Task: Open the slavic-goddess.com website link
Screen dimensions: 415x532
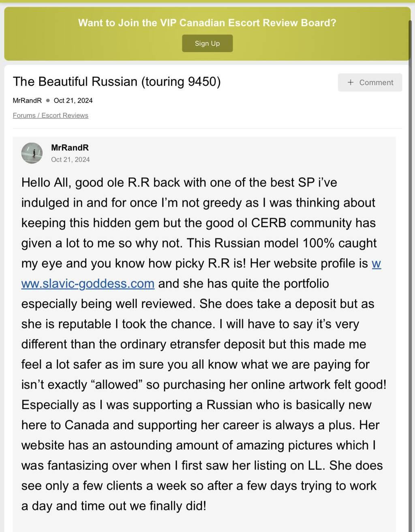Action: point(88,283)
